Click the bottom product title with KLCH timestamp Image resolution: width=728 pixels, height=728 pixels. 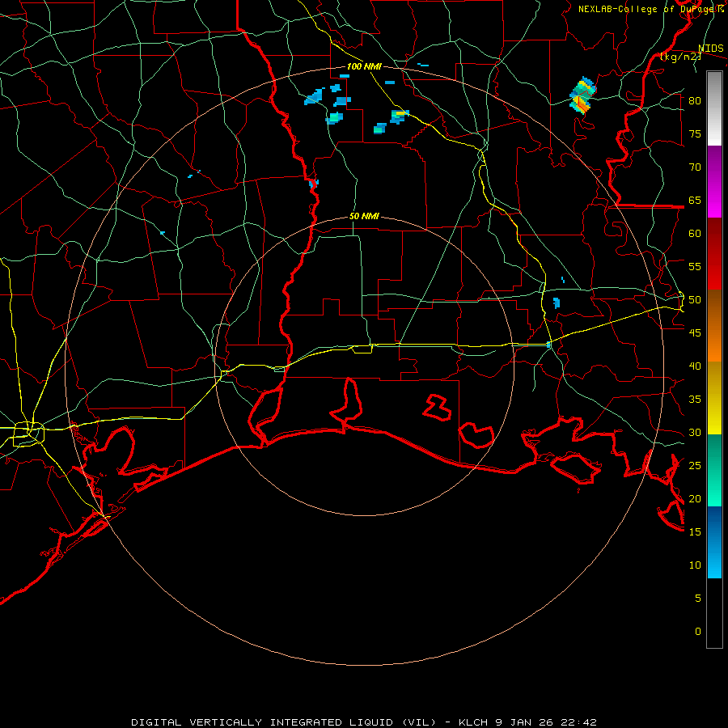363,722
